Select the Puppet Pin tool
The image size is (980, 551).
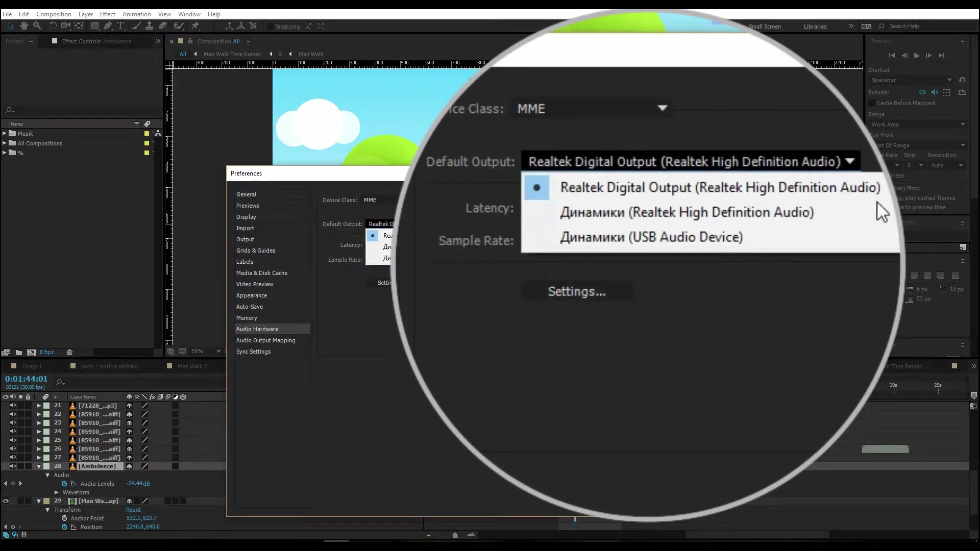(195, 26)
